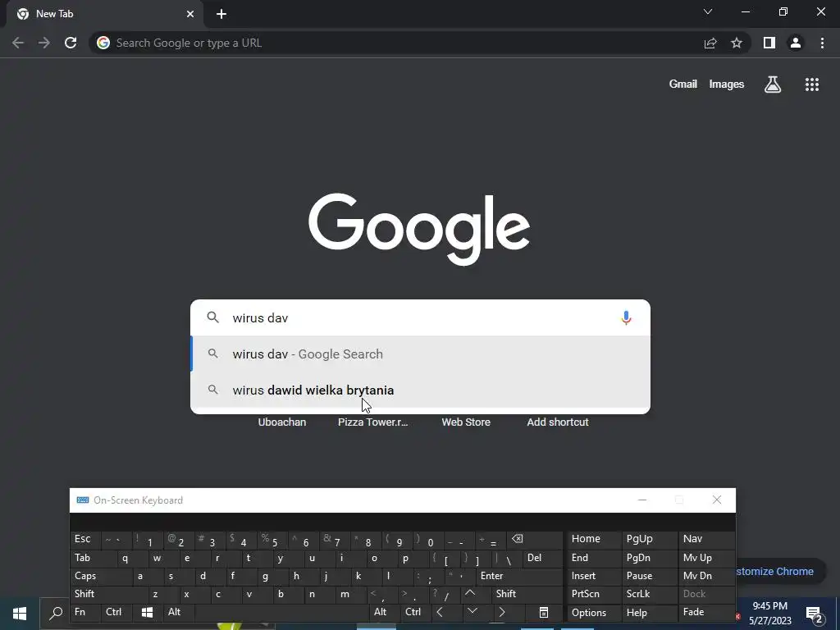Click the backspace icon key on the keyboard

(x=533, y=539)
